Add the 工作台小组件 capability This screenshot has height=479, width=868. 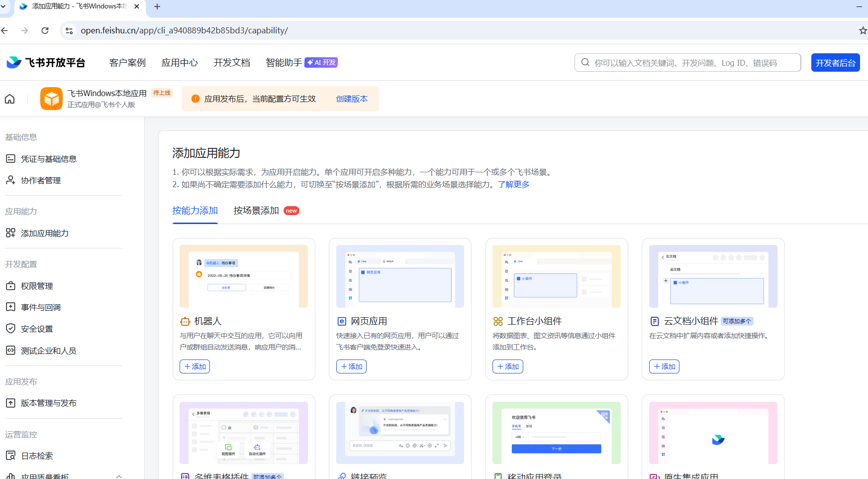pos(507,366)
